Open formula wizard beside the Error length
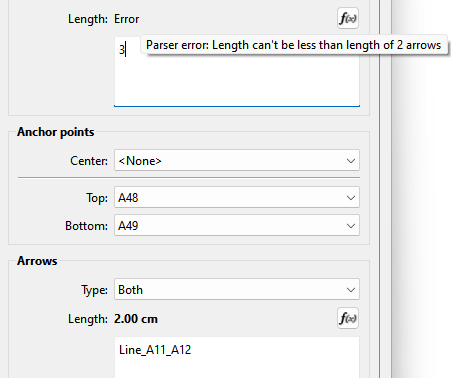Viewport: 451px width, 378px height. [x=348, y=18]
